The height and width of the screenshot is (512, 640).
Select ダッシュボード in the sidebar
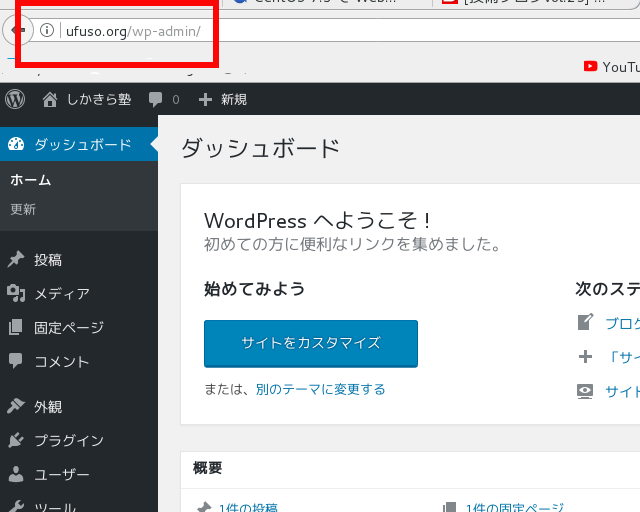(x=82, y=145)
